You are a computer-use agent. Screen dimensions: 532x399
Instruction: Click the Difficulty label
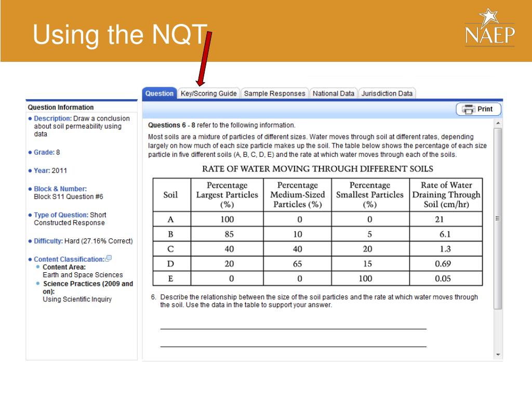(48, 241)
